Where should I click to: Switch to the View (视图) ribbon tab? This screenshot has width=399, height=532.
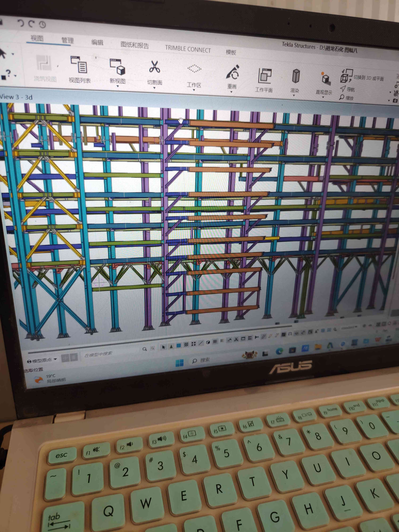(x=37, y=38)
